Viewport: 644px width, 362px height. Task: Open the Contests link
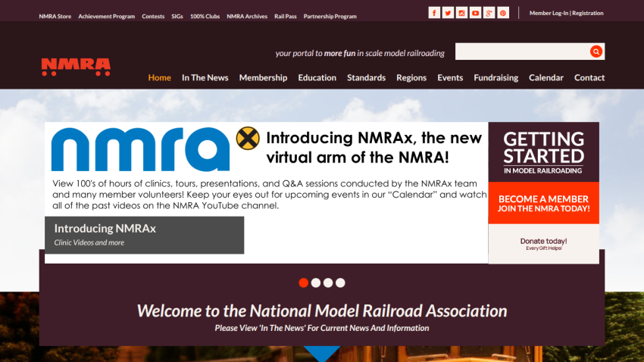[153, 17]
